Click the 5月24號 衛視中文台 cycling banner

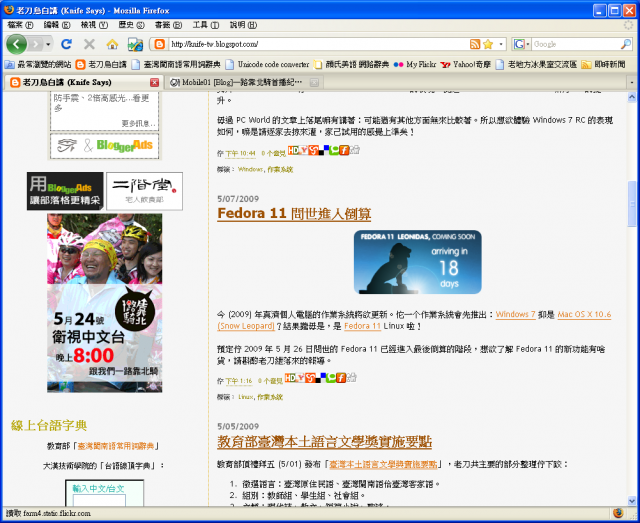(x=104, y=303)
